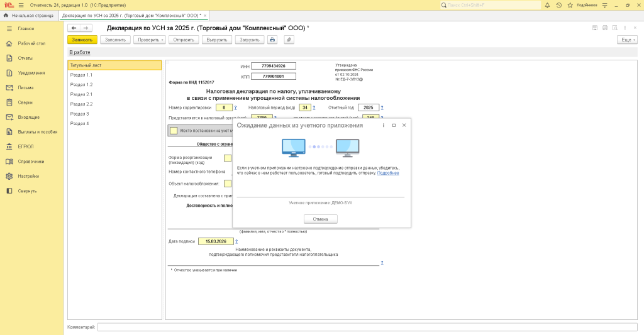Click the Выгрузить button
The height and width of the screenshot is (335, 644).
coord(217,40)
